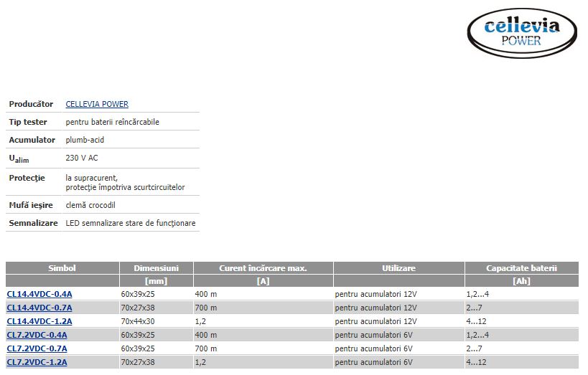Screen dimensions: 588x375
Task: Click the Utilizare column header
Action: (x=398, y=268)
